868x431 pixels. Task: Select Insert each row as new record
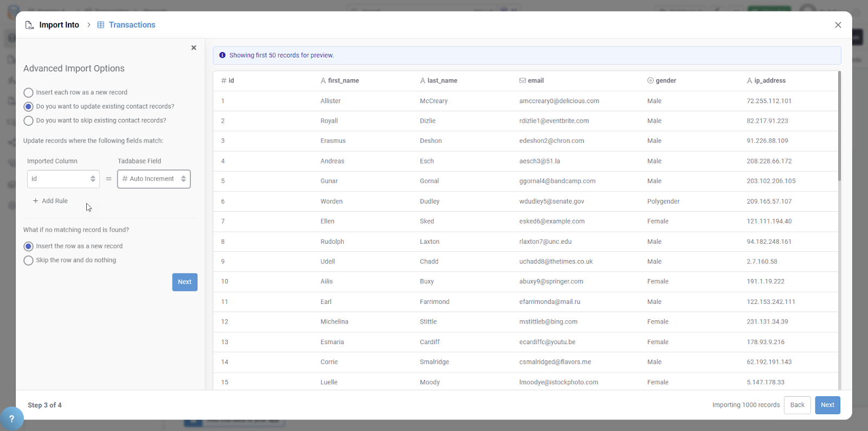(29, 93)
